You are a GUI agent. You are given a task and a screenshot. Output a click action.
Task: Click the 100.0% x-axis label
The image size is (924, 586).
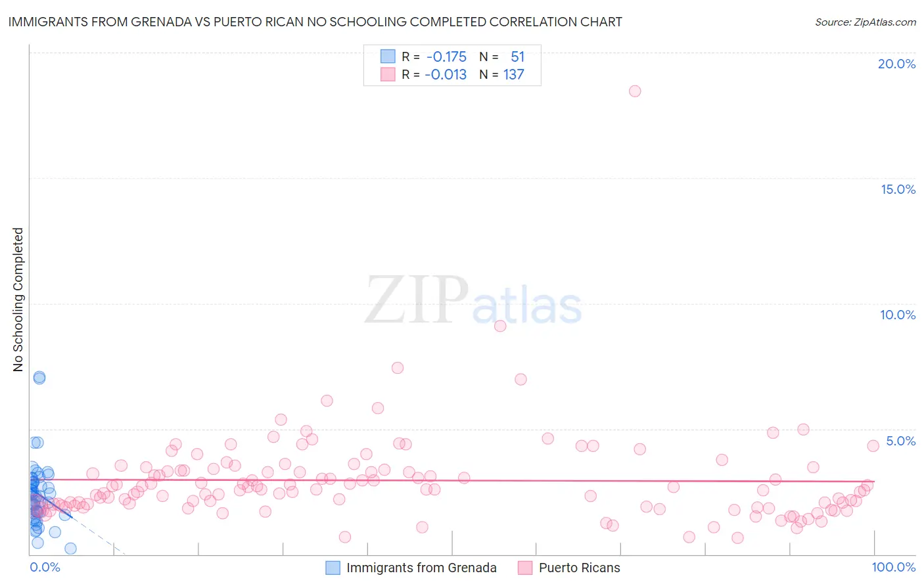coord(894,567)
